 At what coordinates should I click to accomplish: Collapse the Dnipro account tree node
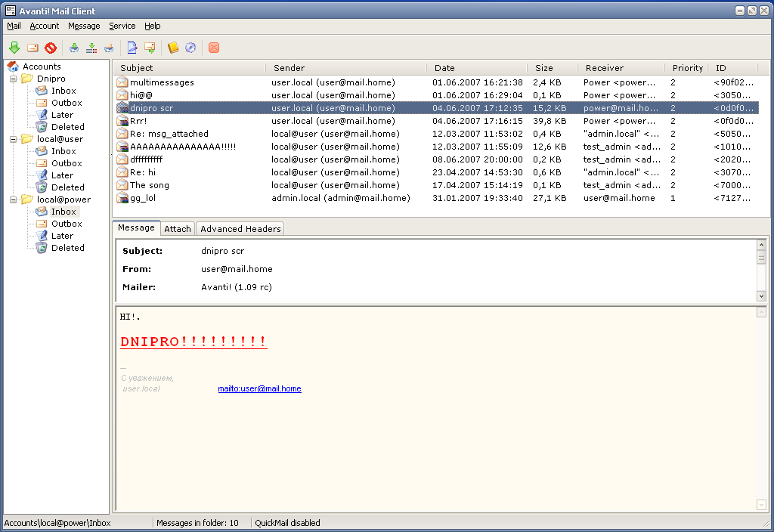pos(14,79)
